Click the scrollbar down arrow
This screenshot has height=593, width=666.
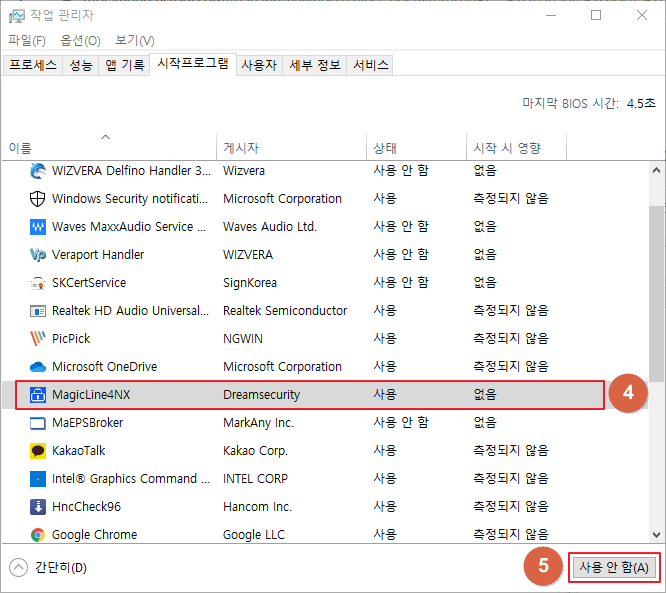(656, 534)
